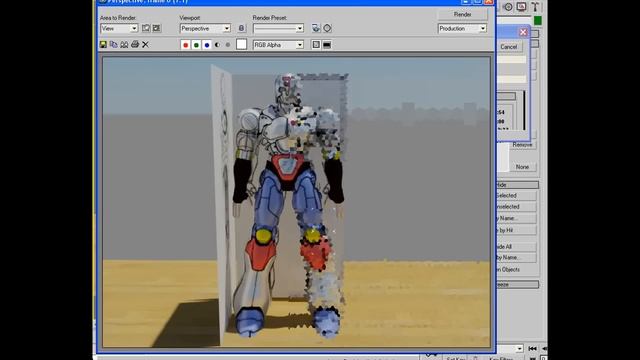Clone the rendered frame window with the binoculars icon
This screenshot has height=360, width=640.
124,44
